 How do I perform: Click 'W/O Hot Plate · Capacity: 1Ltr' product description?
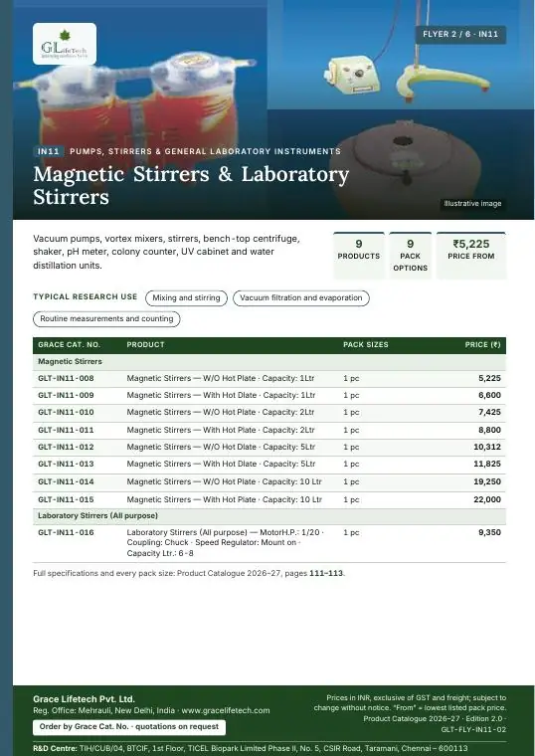tap(221, 378)
